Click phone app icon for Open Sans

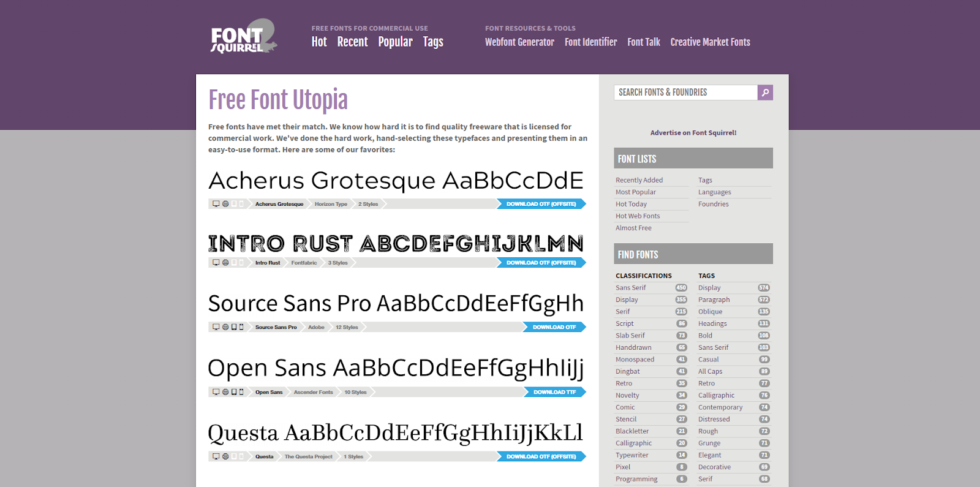241,392
